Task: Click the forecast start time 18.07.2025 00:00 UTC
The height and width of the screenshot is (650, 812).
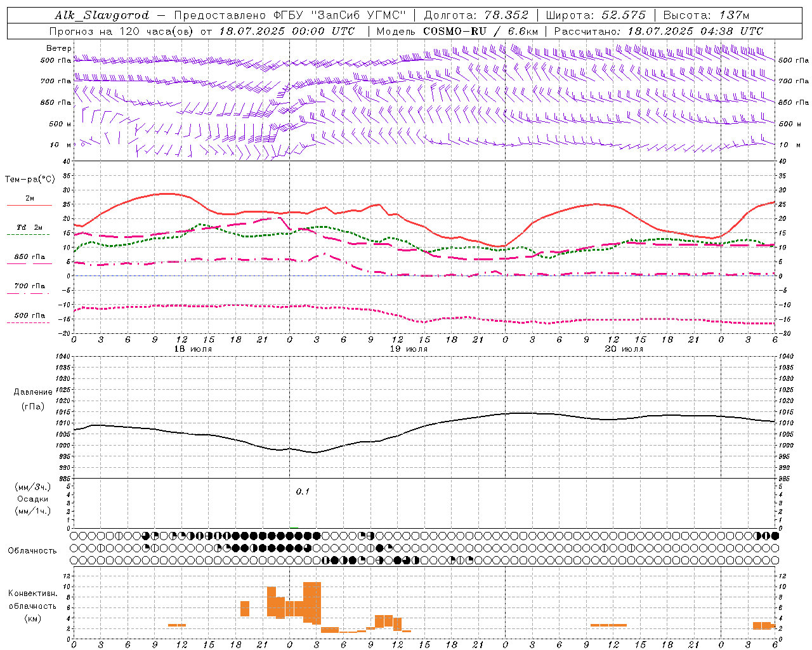Action: (287, 31)
